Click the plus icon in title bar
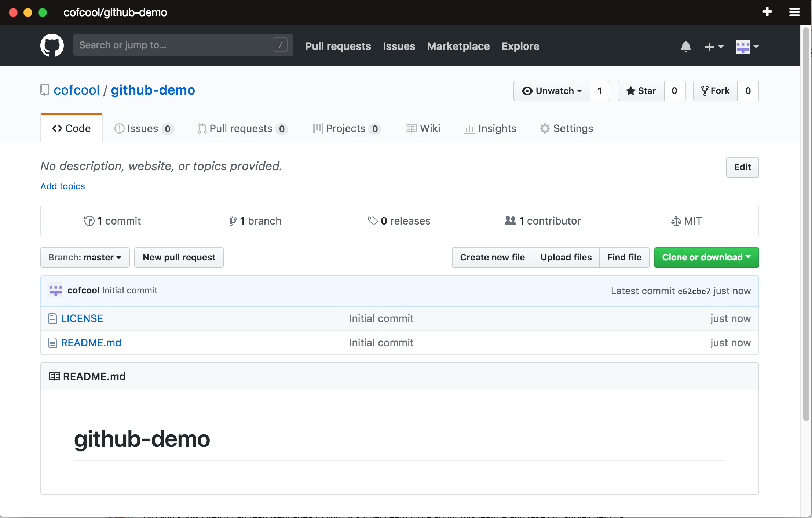 pyautogui.click(x=767, y=12)
